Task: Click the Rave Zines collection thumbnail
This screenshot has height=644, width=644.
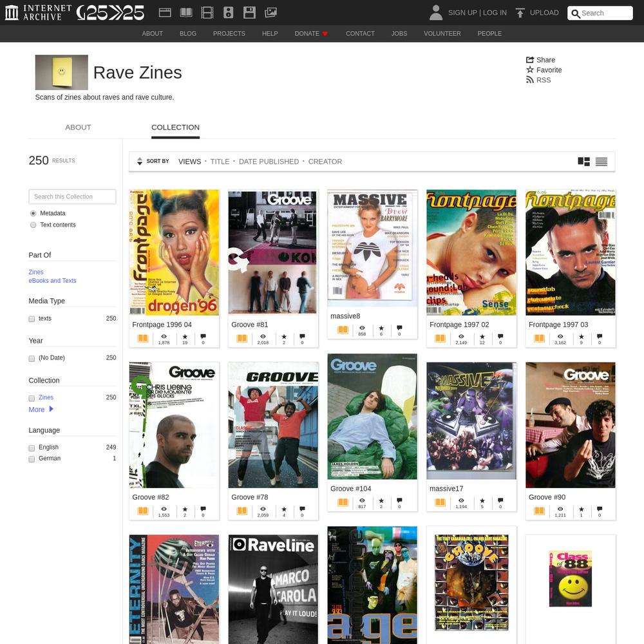Action: click(62, 72)
